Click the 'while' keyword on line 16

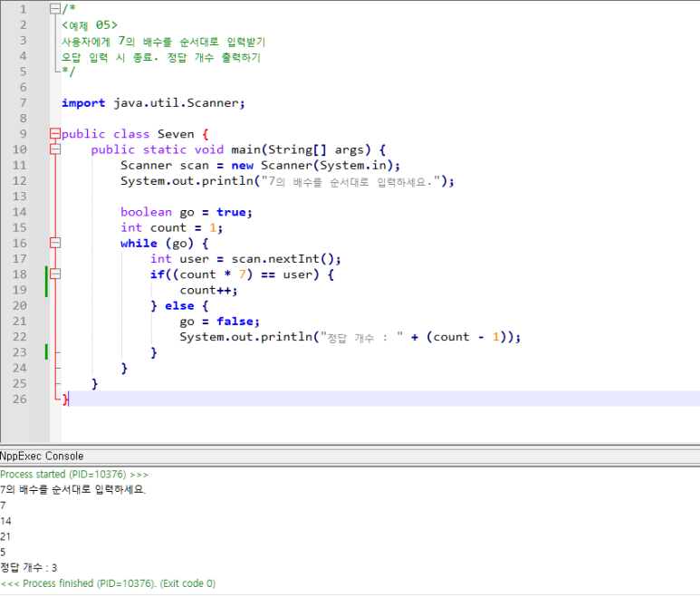click(139, 244)
